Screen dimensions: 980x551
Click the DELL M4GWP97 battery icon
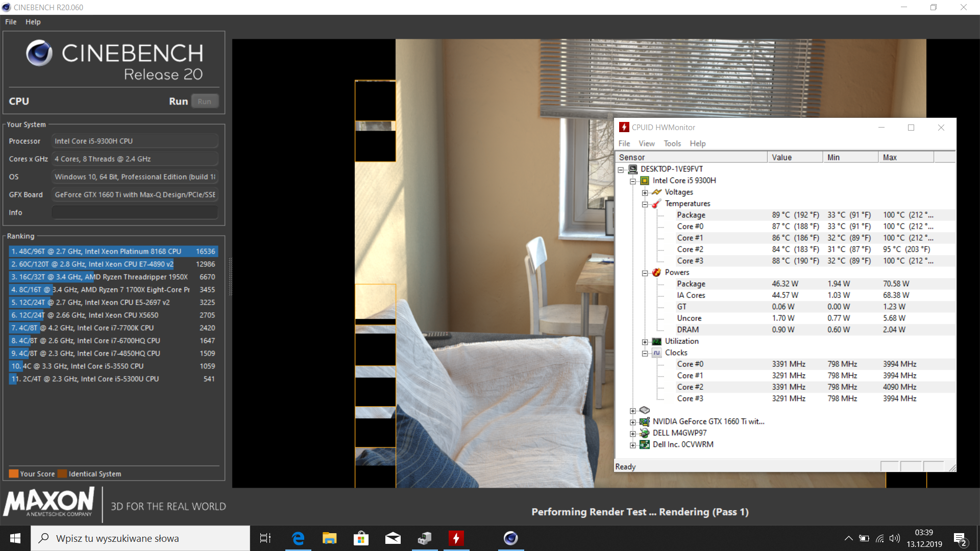(645, 433)
